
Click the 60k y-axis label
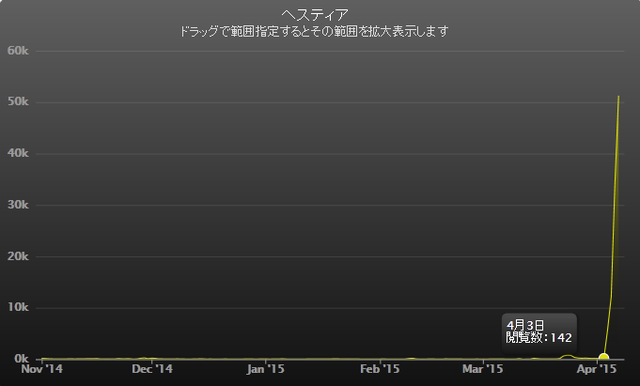point(18,51)
